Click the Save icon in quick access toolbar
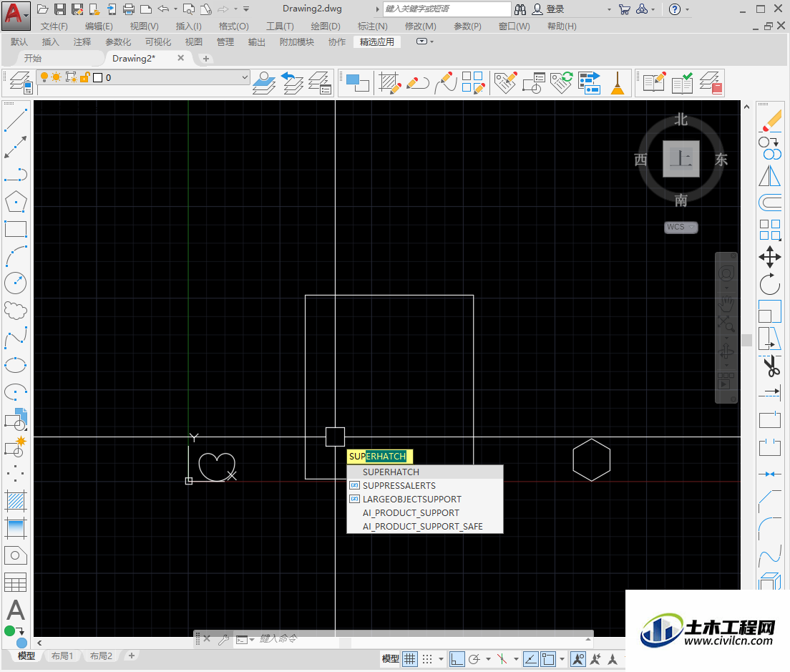790x672 pixels. pos(60,9)
